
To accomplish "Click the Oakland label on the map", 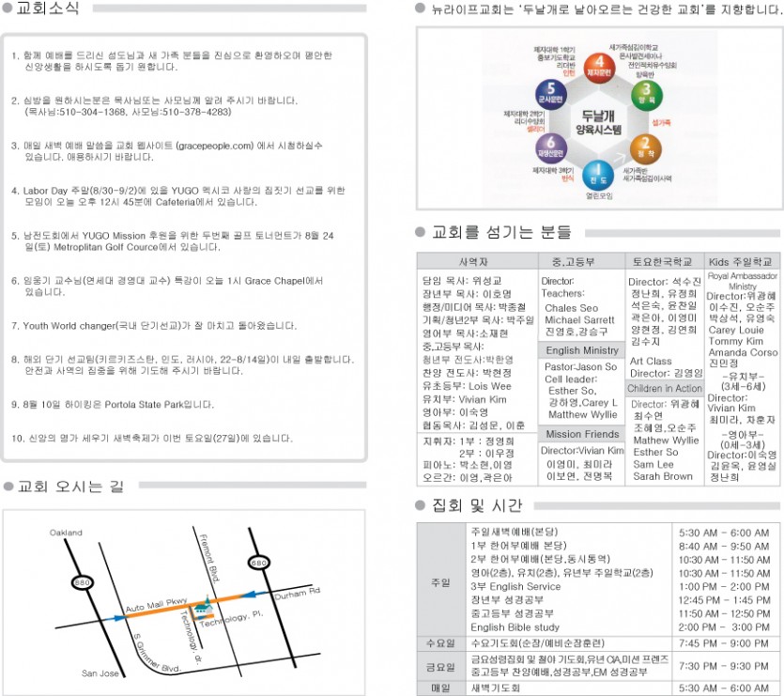I will click(66, 533).
